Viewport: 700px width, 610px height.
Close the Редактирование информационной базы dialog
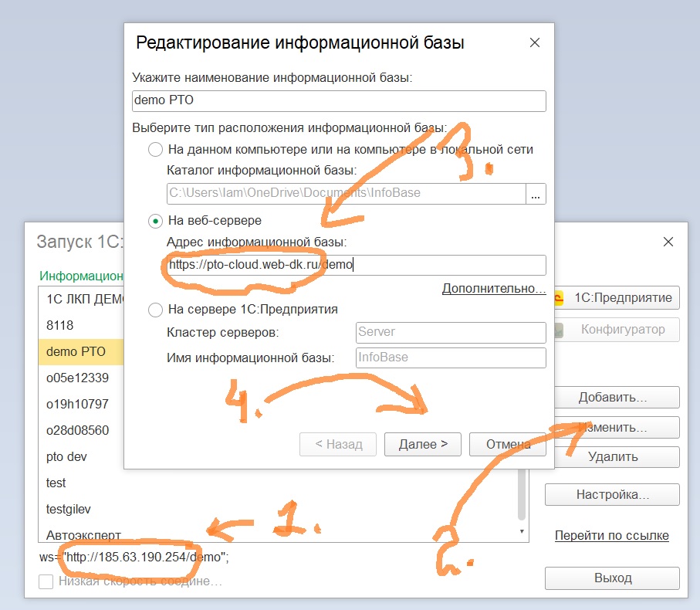(534, 43)
